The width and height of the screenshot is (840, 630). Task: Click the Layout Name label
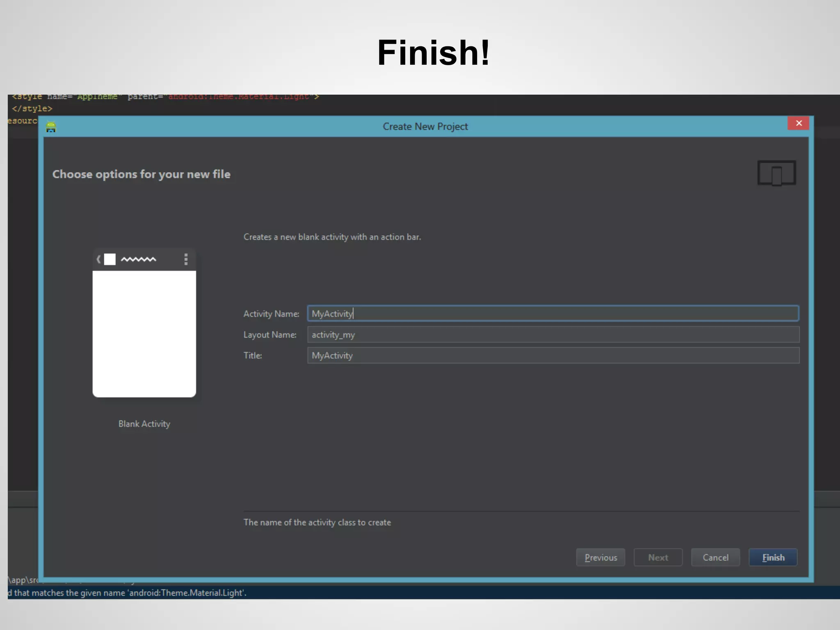click(270, 335)
